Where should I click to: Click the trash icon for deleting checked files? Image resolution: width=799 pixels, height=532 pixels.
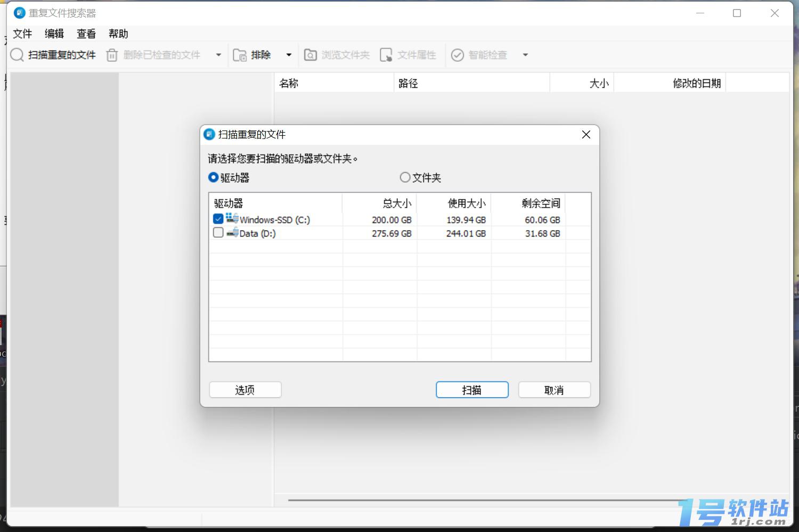[x=112, y=55]
